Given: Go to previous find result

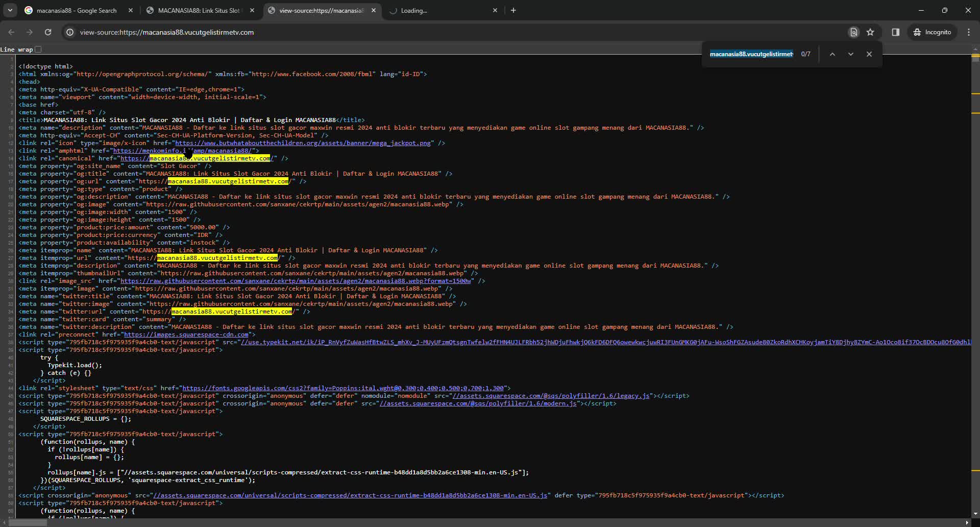Looking at the screenshot, I should [x=832, y=54].
